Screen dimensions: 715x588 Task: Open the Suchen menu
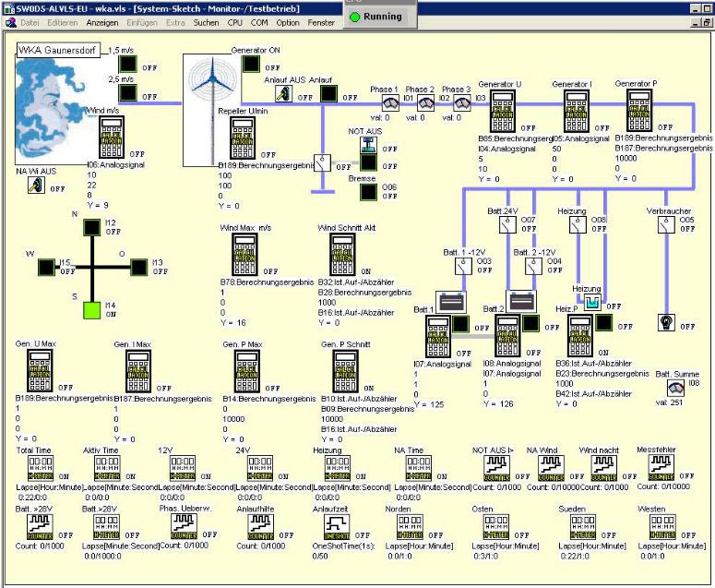click(x=206, y=22)
